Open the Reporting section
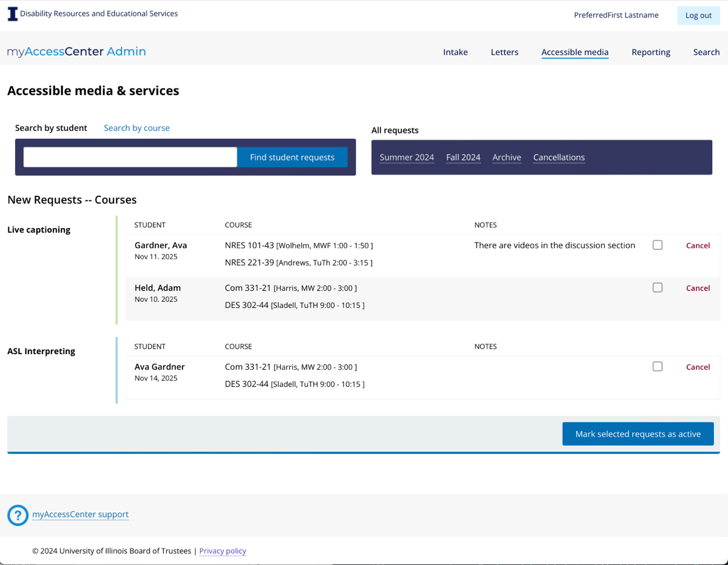 coord(650,52)
